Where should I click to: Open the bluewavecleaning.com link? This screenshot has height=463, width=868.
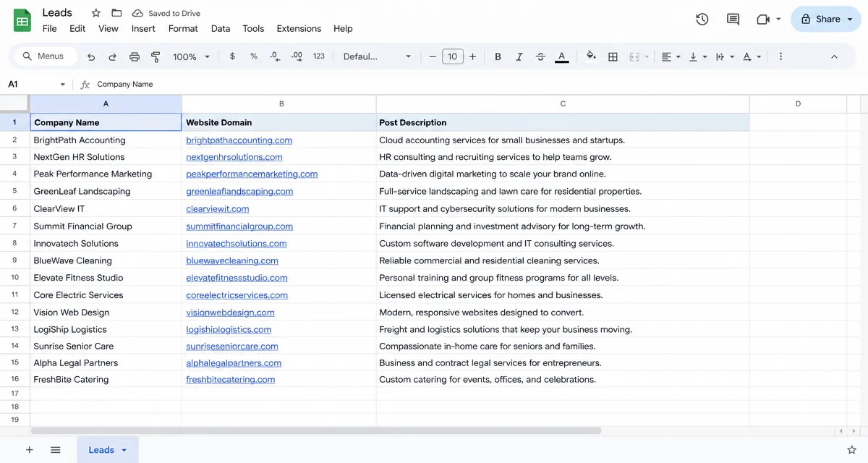click(232, 261)
